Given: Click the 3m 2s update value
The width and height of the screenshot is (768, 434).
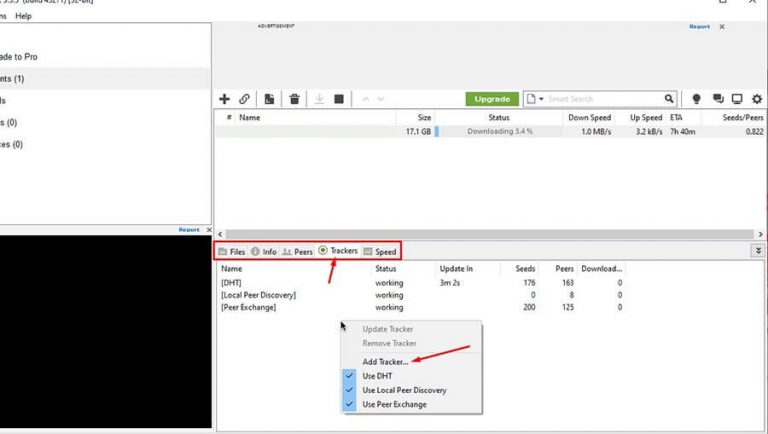Looking at the screenshot, I should [450, 283].
